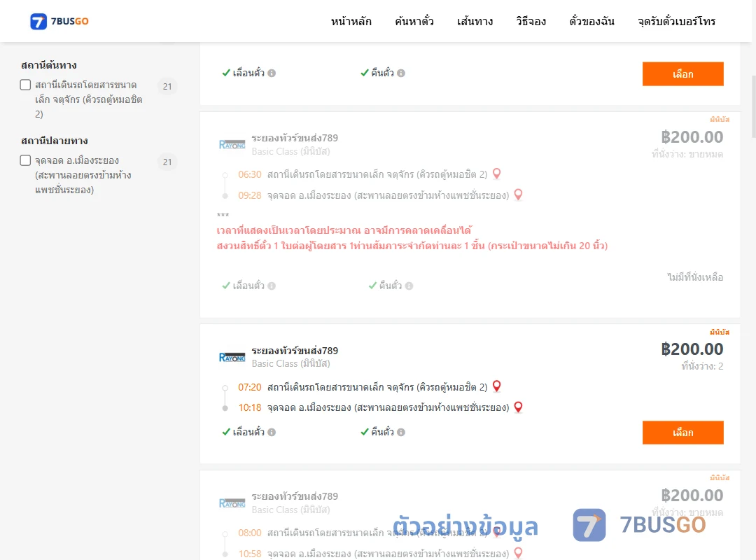This screenshot has width=756, height=560.
Task: Open map pin for 10:18 arrival stop
Action: 518,407
